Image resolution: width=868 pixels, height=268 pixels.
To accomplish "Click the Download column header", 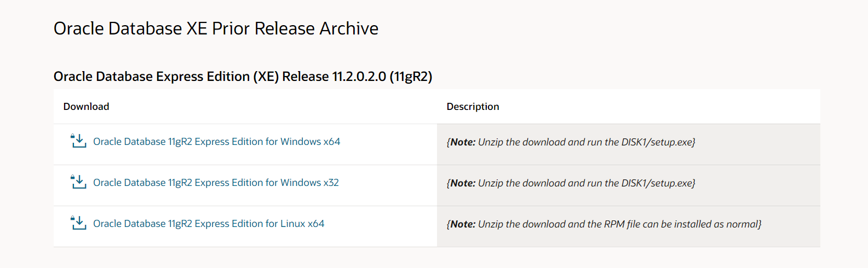I will 86,107.
